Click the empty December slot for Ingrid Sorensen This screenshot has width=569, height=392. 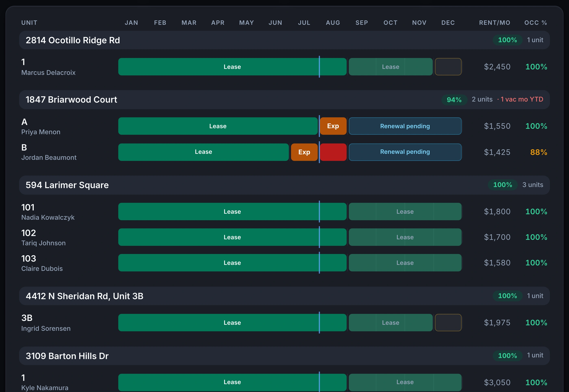(x=448, y=323)
